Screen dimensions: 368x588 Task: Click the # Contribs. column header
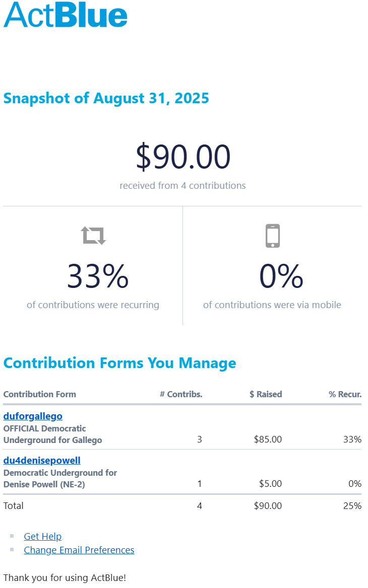pyautogui.click(x=181, y=394)
